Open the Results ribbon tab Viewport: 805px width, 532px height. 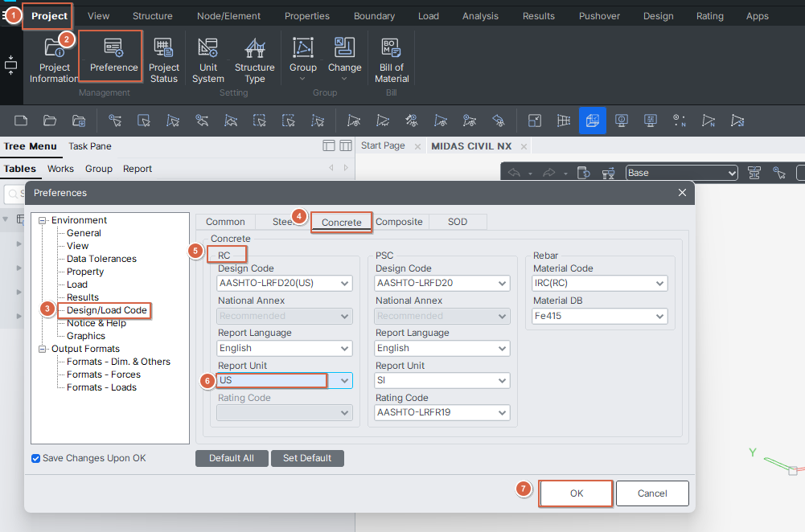point(539,16)
